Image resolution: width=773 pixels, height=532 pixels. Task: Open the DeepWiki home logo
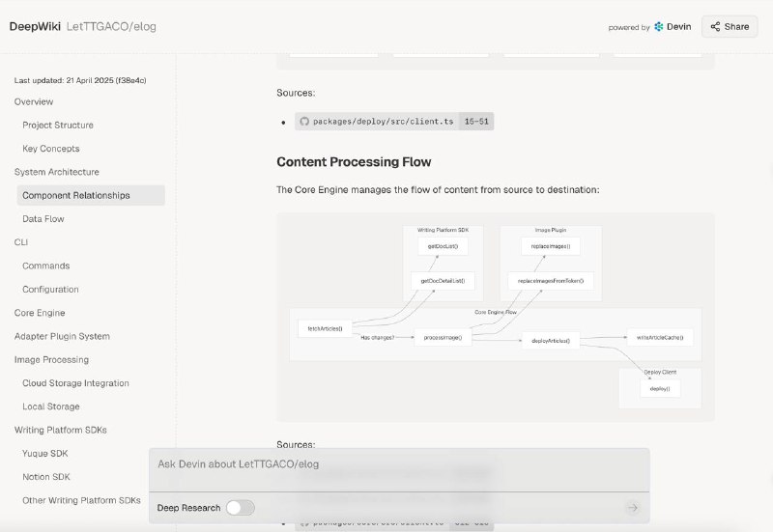34,27
